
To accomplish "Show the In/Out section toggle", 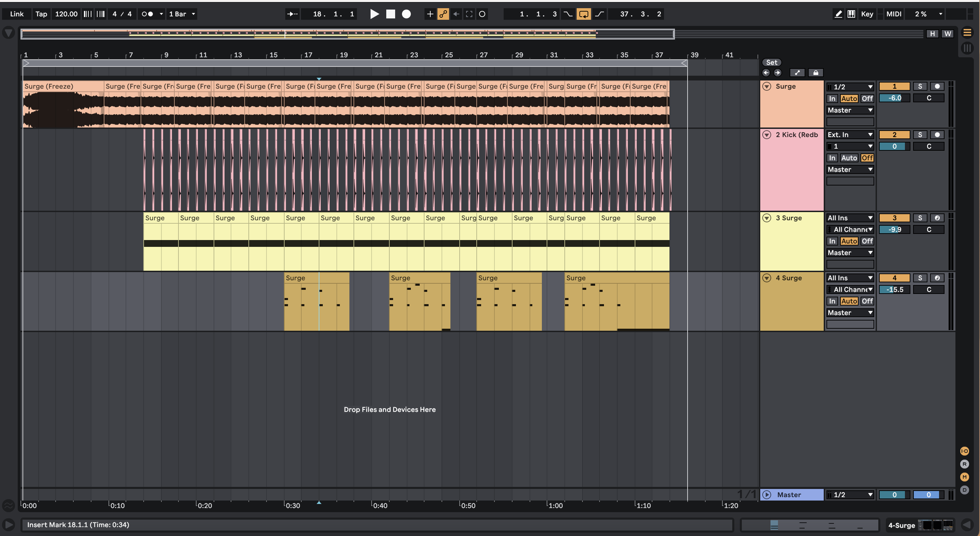I will [x=964, y=451].
